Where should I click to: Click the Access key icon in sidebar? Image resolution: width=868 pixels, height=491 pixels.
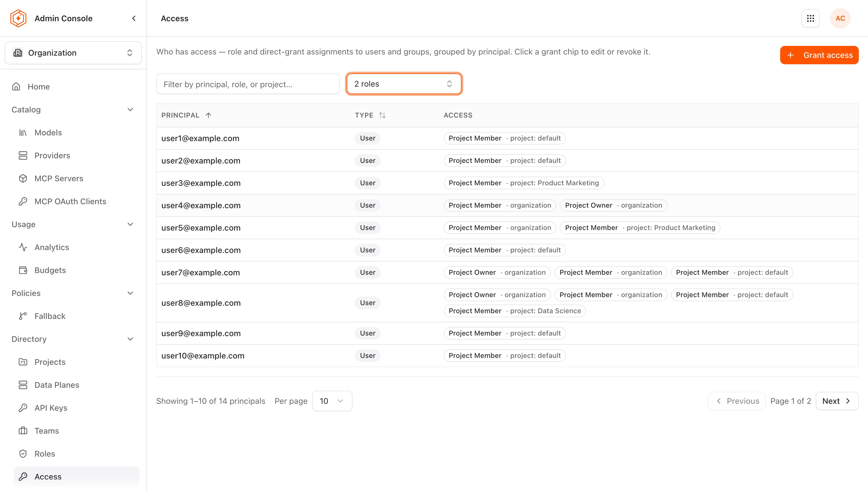click(x=23, y=476)
